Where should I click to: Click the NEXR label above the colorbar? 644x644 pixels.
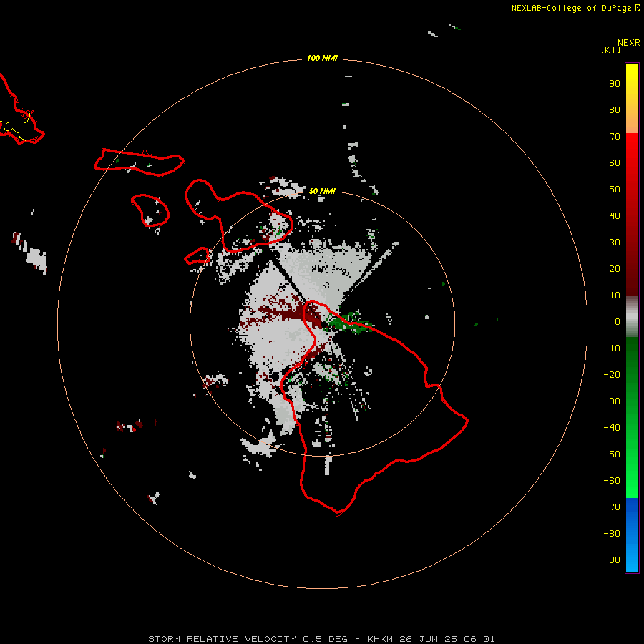point(629,42)
